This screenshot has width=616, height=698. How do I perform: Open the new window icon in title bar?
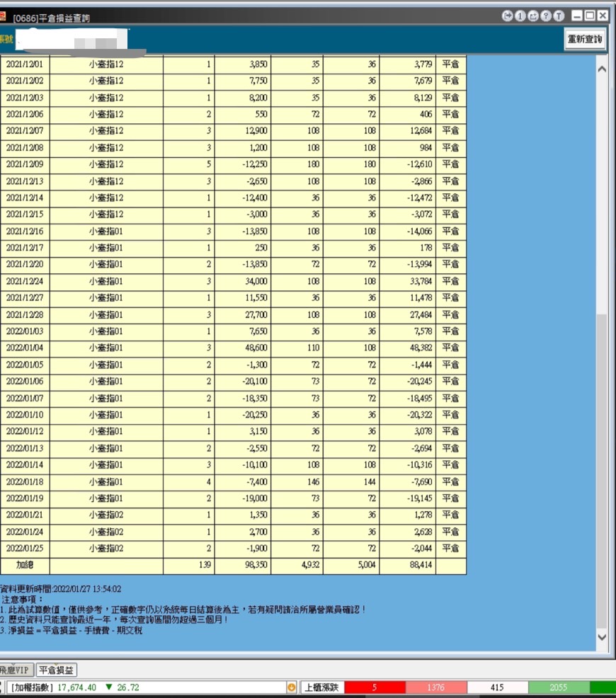[x=533, y=16]
